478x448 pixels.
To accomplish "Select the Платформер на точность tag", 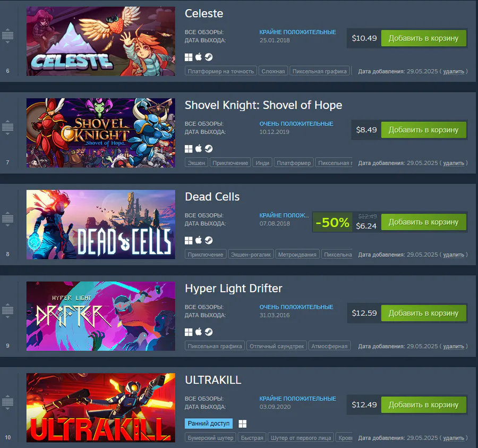I will click(221, 71).
